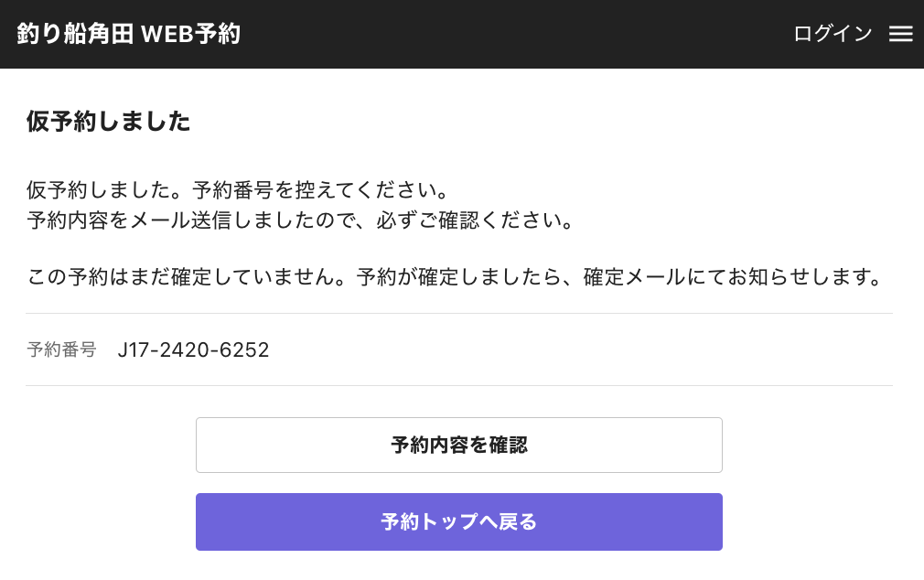Click the 6252 segment of the reservation number
924x580 pixels.
click(x=244, y=349)
